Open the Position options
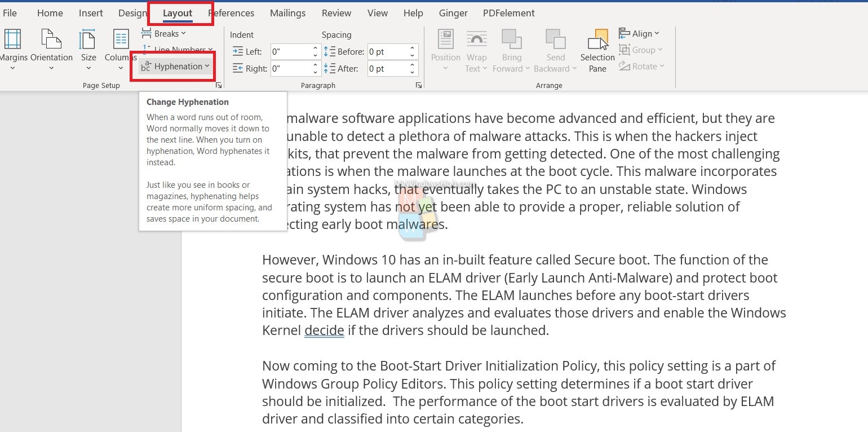 [445, 51]
